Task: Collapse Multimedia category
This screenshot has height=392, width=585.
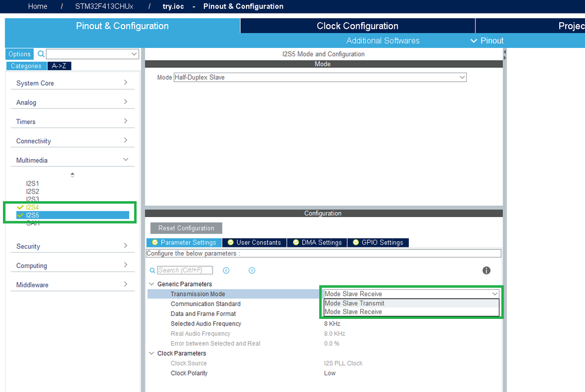Action: pyautogui.click(x=73, y=160)
